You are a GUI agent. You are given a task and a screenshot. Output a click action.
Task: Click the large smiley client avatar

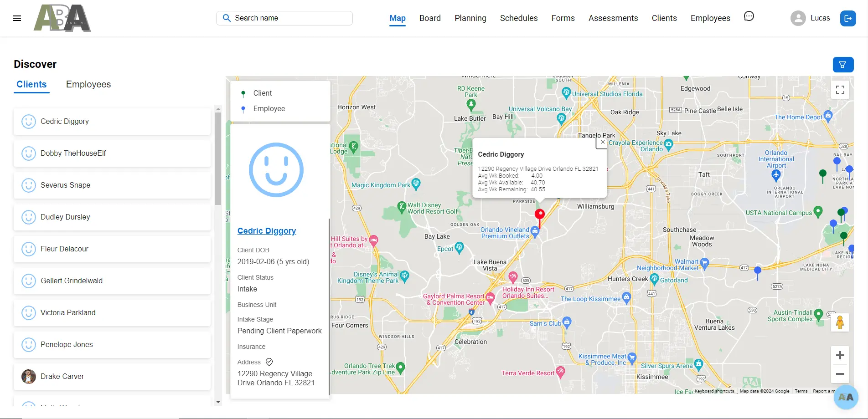pyautogui.click(x=276, y=170)
